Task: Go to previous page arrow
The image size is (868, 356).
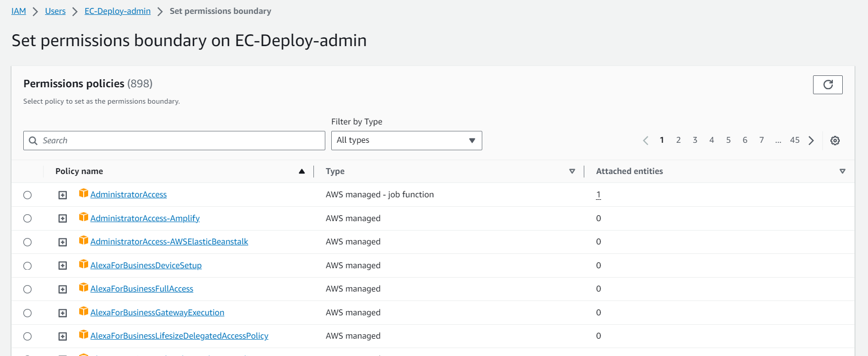Action: point(646,141)
